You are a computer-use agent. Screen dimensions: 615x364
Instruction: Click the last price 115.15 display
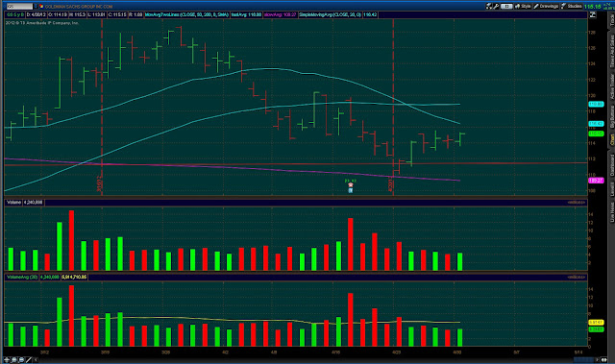pyautogui.click(x=592, y=7)
